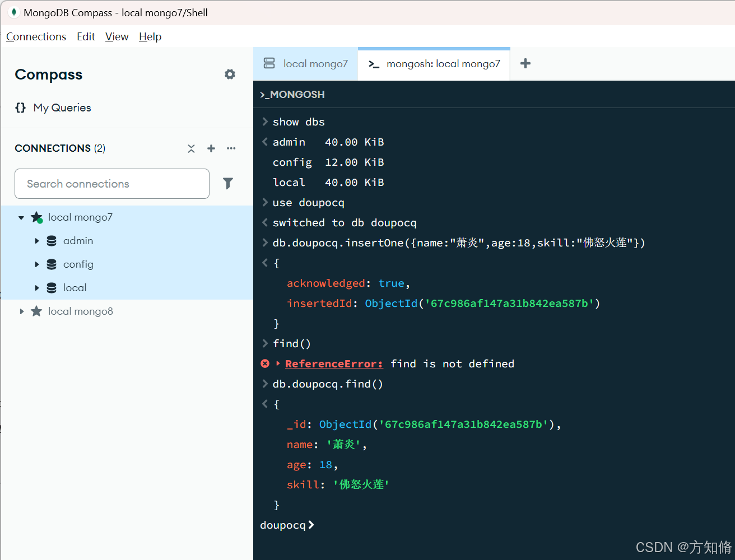Click the Search connections input field
This screenshot has height=560, width=735.
pyautogui.click(x=111, y=183)
